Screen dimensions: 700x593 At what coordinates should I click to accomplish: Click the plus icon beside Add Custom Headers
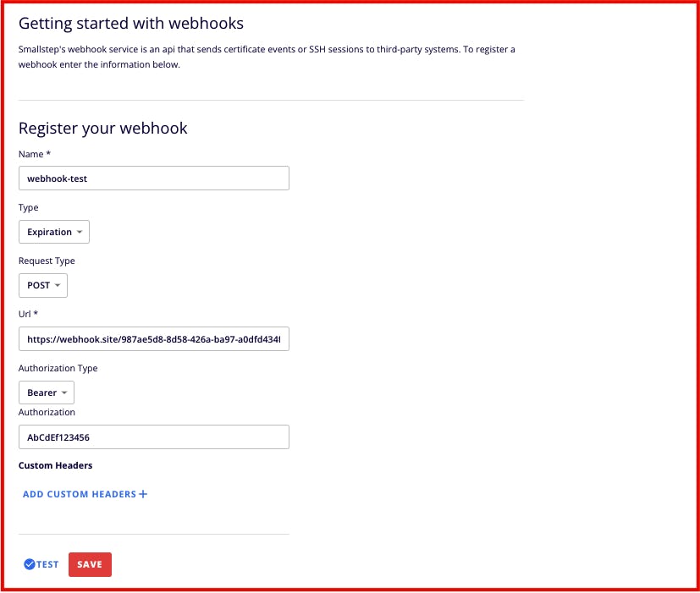tap(143, 494)
